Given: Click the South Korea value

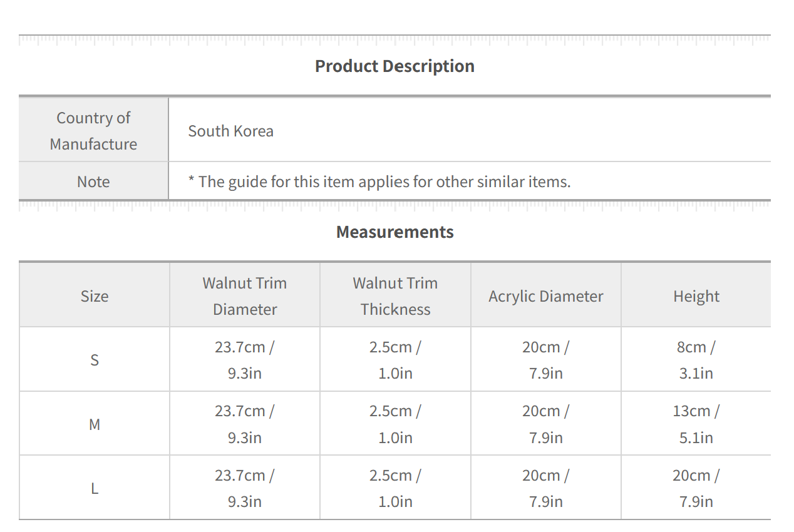Looking at the screenshot, I should (231, 131).
